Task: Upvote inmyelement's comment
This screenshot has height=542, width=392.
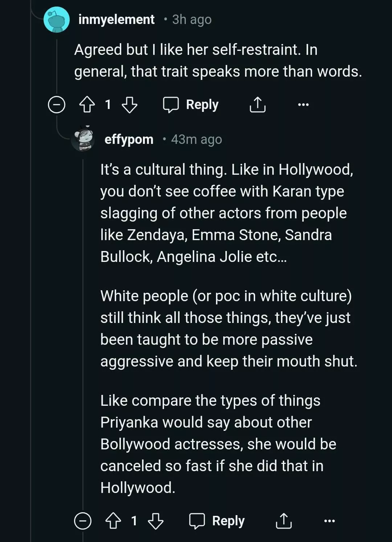Action: 87,105
